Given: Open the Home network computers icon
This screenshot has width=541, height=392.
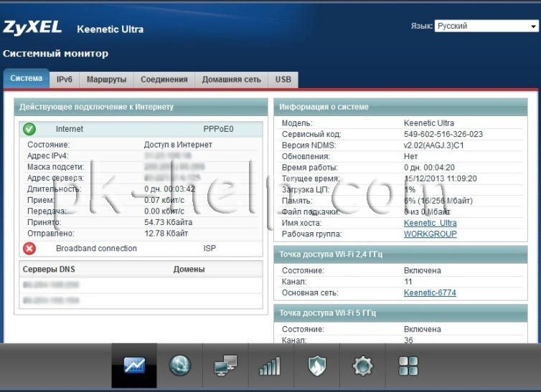Looking at the screenshot, I should 225,365.
